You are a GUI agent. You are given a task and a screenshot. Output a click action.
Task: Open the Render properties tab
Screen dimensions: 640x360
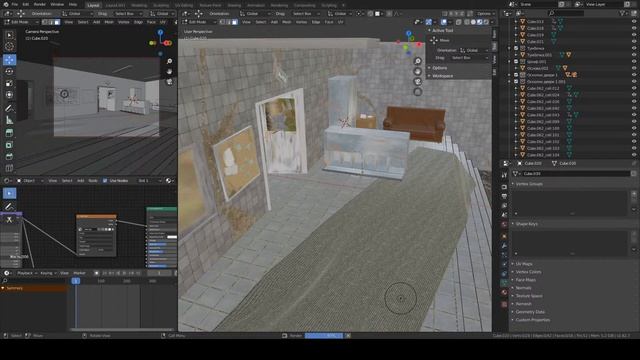(x=504, y=187)
